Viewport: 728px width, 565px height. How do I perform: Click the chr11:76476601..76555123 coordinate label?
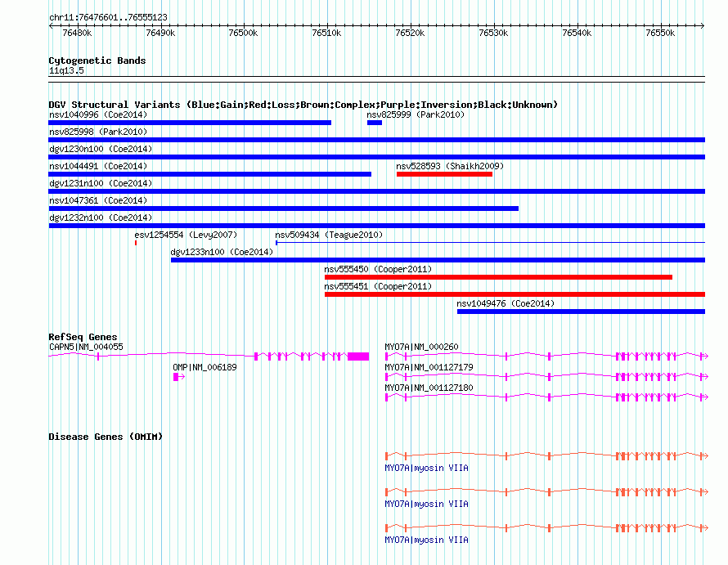[108, 17]
